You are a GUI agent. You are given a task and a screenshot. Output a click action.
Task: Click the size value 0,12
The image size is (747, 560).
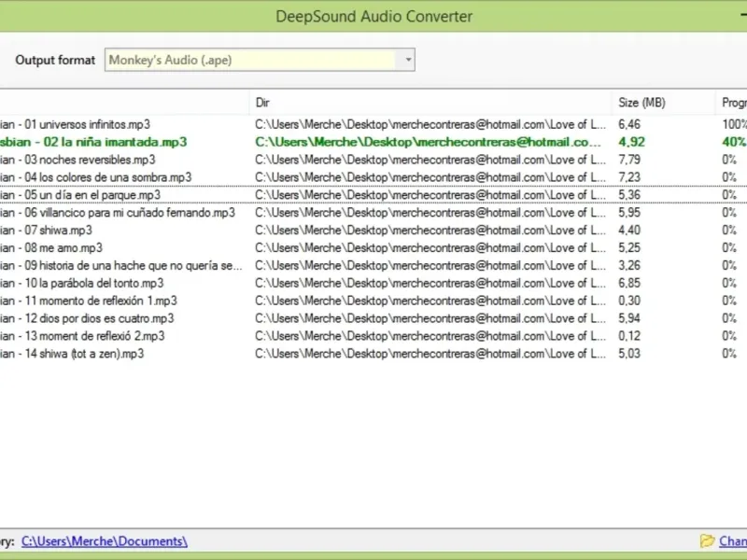click(x=629, y=336)
